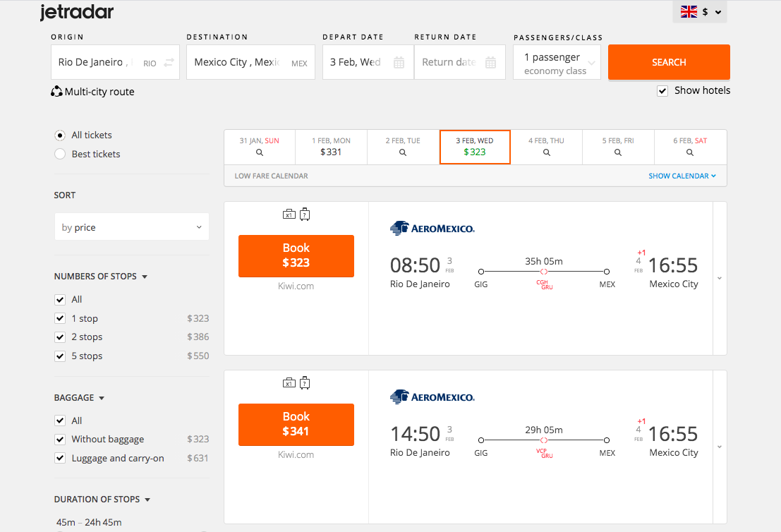The image size is (781, 532).
Task: Search fares for 6 Feb magnifier icon
Action: click(x=690, y=152)
